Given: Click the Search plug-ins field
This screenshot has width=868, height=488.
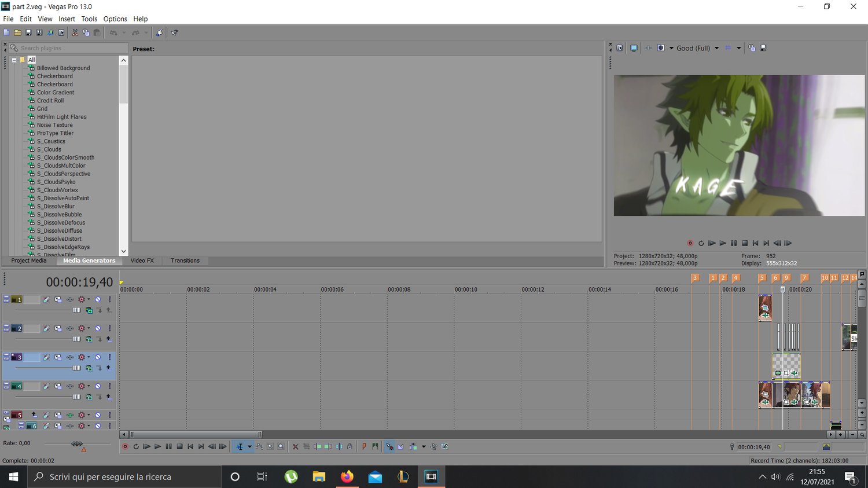Looking at the screenshot, I should point(68,48).
